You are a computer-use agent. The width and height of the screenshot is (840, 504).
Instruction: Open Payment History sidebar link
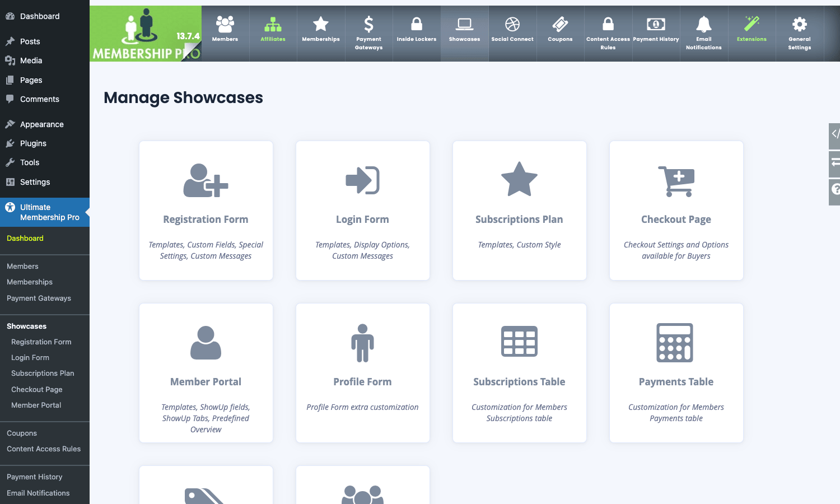[x=35, y=477]
